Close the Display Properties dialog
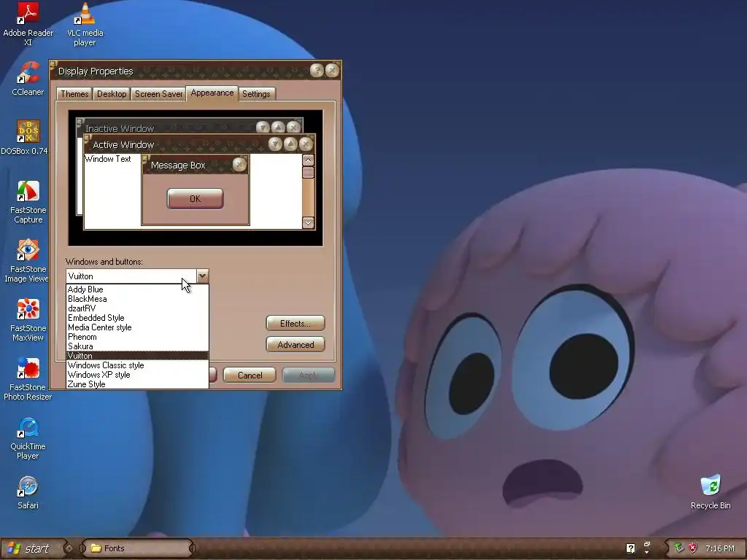Viewport: 747px width, 560px height. tap(332, 71)
